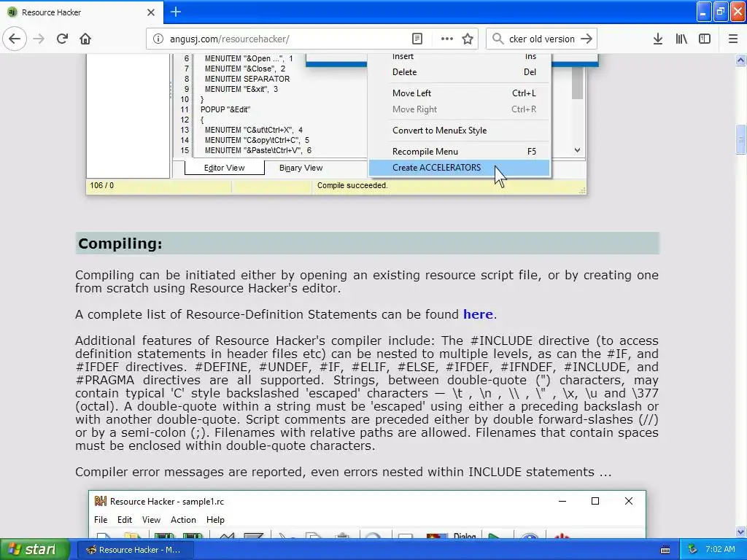747x560 pixels.
Task: Click page scrollbar up arrow
Action: coord(740,60)
